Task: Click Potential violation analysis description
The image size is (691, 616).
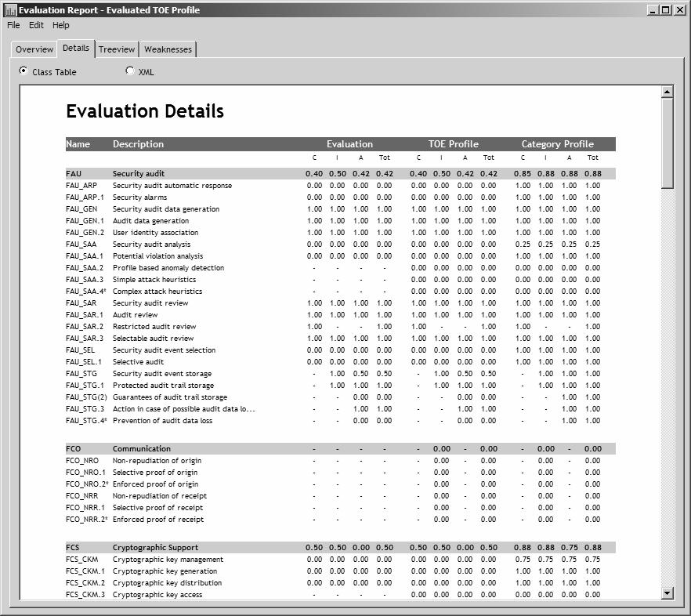Action: tap(157, 256)
